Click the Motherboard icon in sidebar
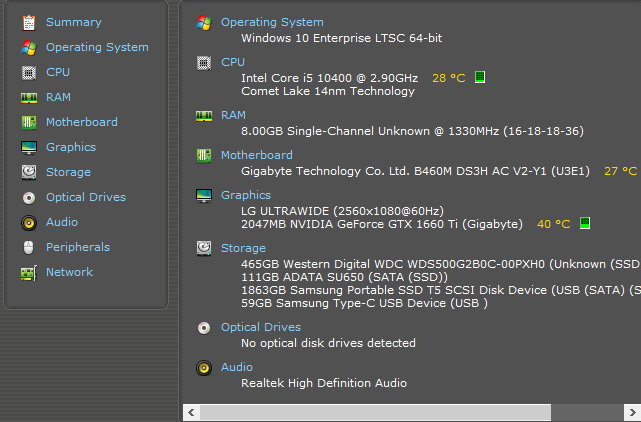This screenshot has width=641, height=422. pyautogui.click(x=28, y=122)
